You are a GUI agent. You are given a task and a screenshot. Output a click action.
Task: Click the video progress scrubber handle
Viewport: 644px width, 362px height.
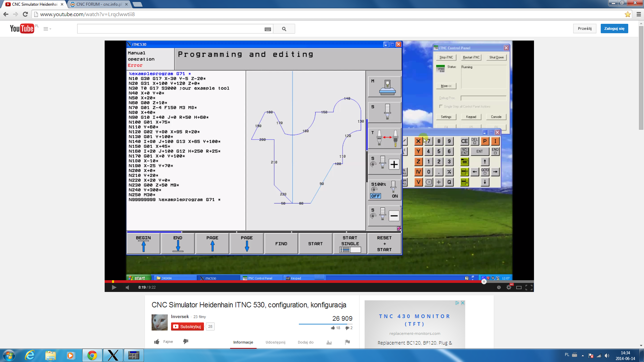(484, 282)
